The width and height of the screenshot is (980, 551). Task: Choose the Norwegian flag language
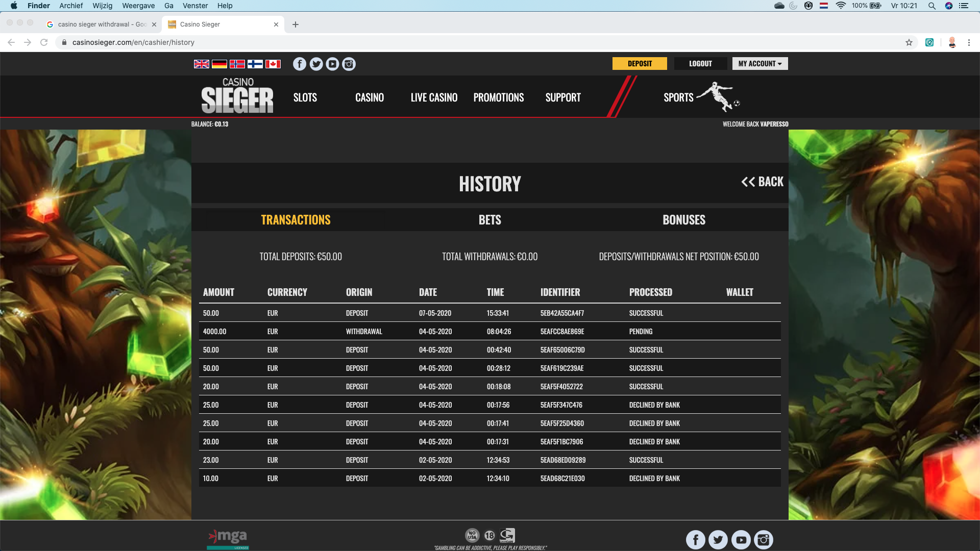pos(237,64)
